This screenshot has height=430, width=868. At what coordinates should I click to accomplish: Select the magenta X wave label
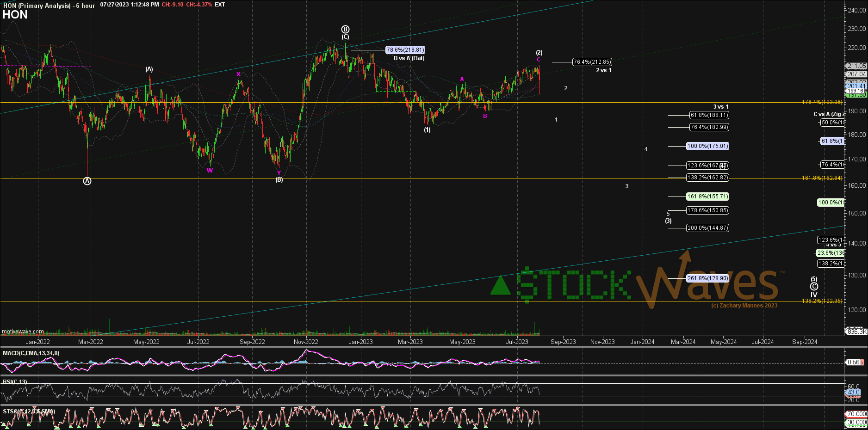(238, 74)
